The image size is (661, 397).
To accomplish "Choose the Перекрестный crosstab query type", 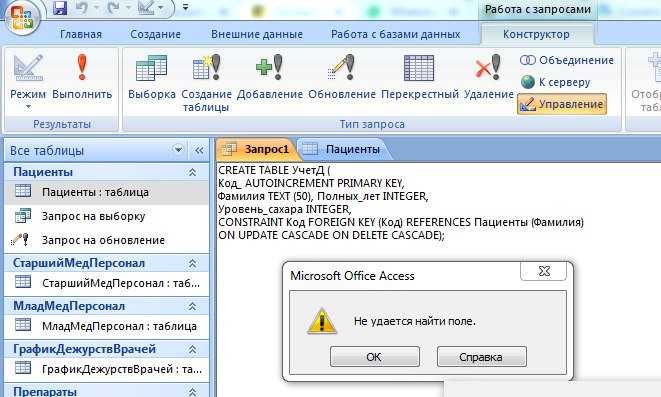I will [x=420, y=77].
